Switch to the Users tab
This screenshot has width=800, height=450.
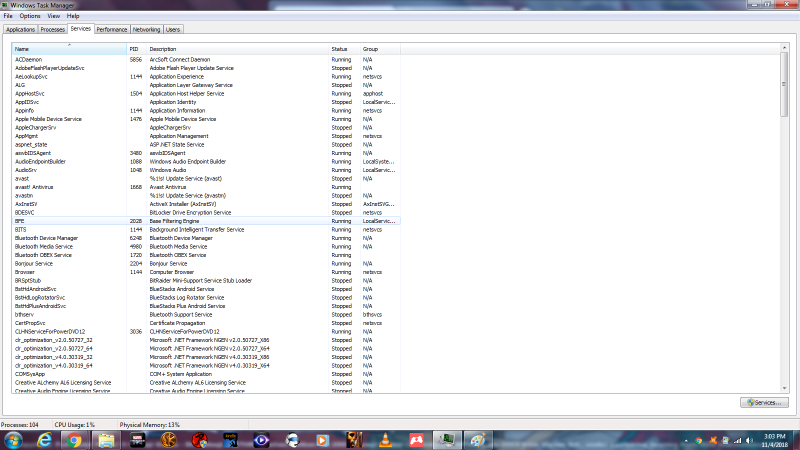[x=173, y=30]
